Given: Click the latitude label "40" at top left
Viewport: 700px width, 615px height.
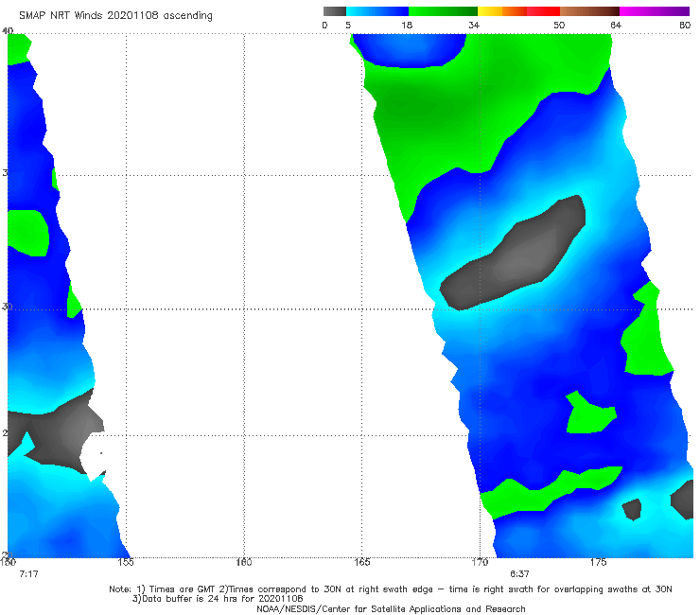Looking at the screenshot, I should pyautogui.click(x=8, y=31).
